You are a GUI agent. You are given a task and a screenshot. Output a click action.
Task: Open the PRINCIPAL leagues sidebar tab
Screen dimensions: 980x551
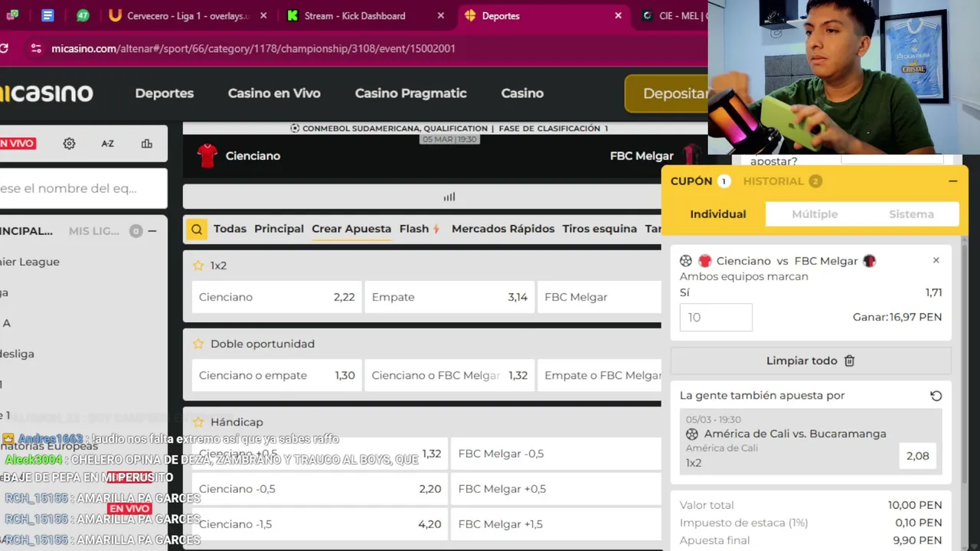click(26, 230)
